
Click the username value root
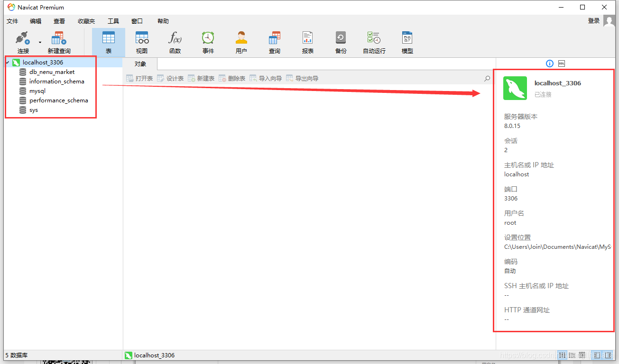[510, 223]
